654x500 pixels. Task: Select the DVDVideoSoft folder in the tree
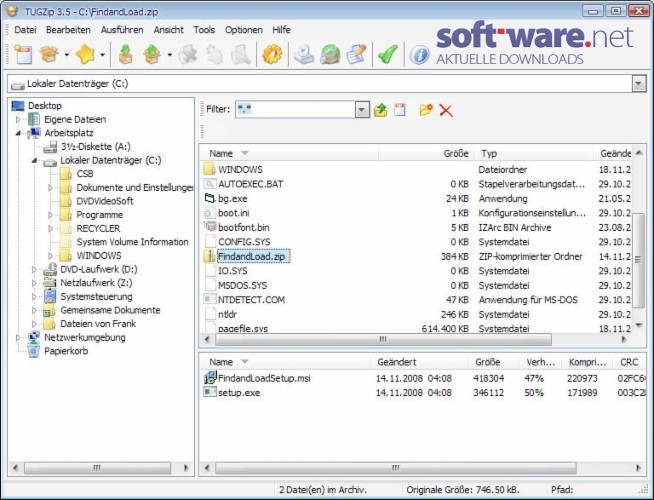[x=105, y=201]
